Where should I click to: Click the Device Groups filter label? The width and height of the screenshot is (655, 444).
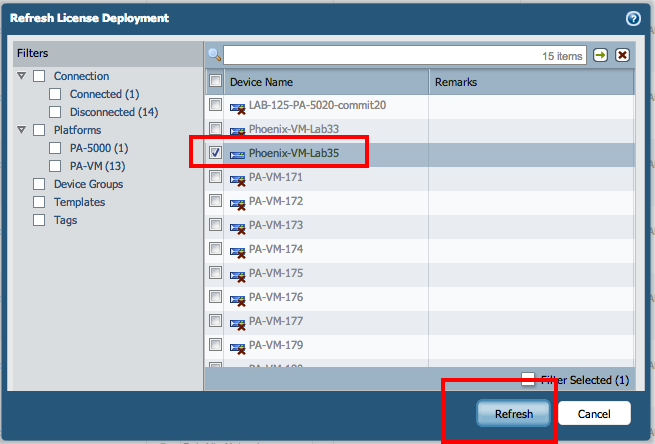pos(89,184)
